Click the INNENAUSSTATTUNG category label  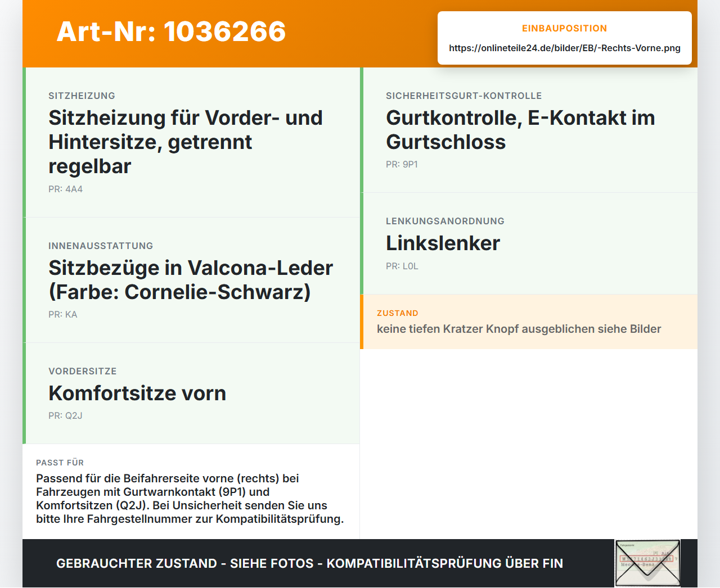click(x=101, y=246)
